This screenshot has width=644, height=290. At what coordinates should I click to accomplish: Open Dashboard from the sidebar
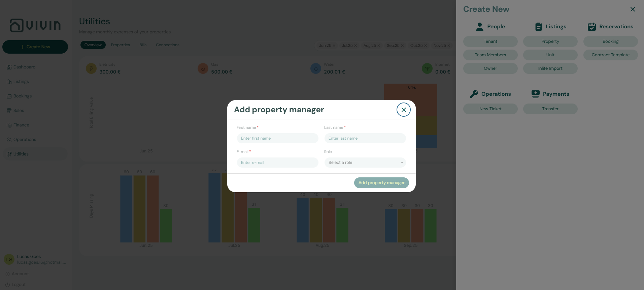tap(35, 67)
